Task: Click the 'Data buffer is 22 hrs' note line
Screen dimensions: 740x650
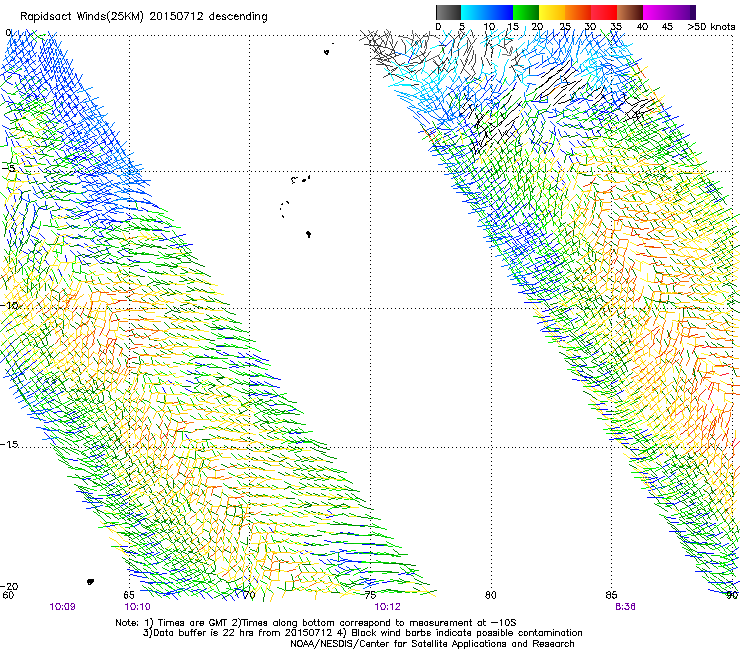Action: (362, 633)
